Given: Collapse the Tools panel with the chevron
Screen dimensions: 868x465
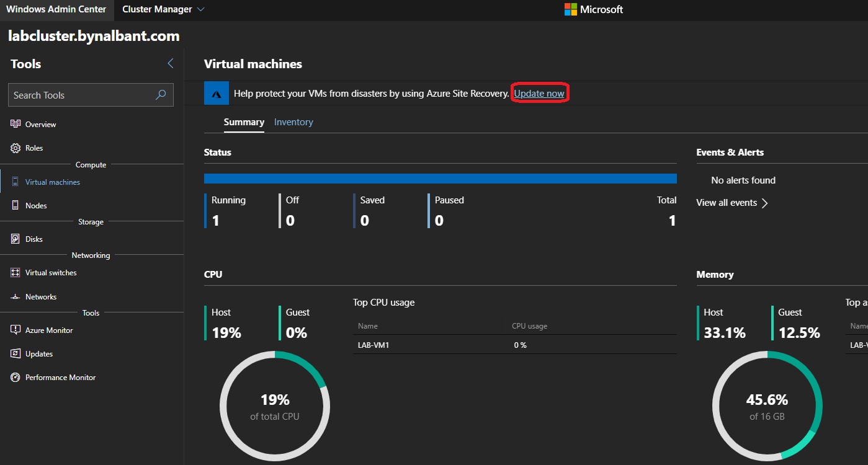Looking at the screenshot, I should pos(170,64).
